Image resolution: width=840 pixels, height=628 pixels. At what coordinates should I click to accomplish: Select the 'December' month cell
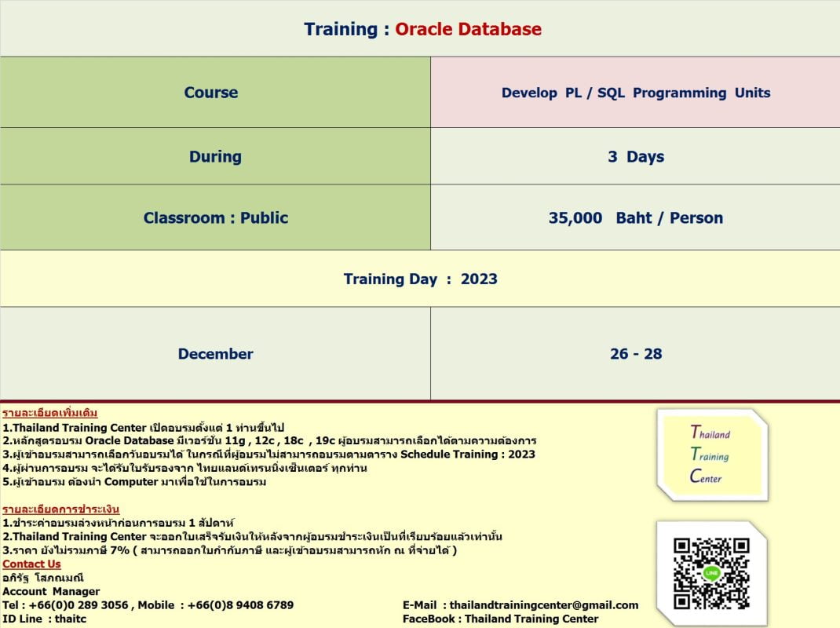(215, 354)
